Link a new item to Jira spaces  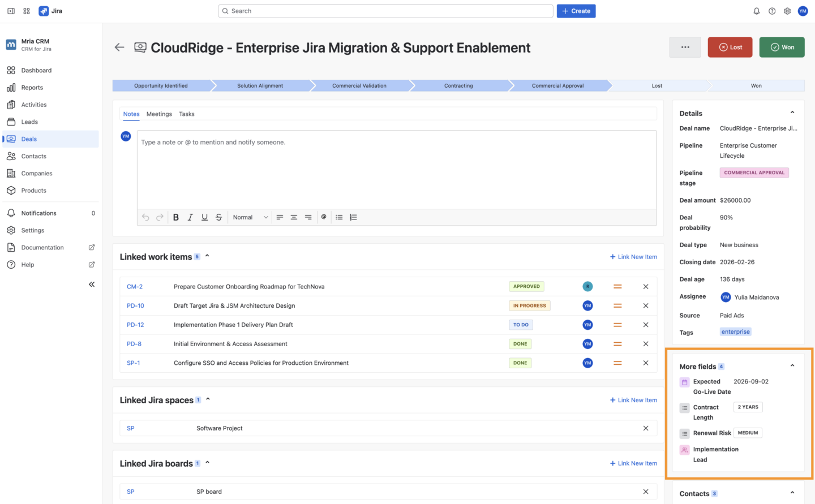[x=633, y=400]
